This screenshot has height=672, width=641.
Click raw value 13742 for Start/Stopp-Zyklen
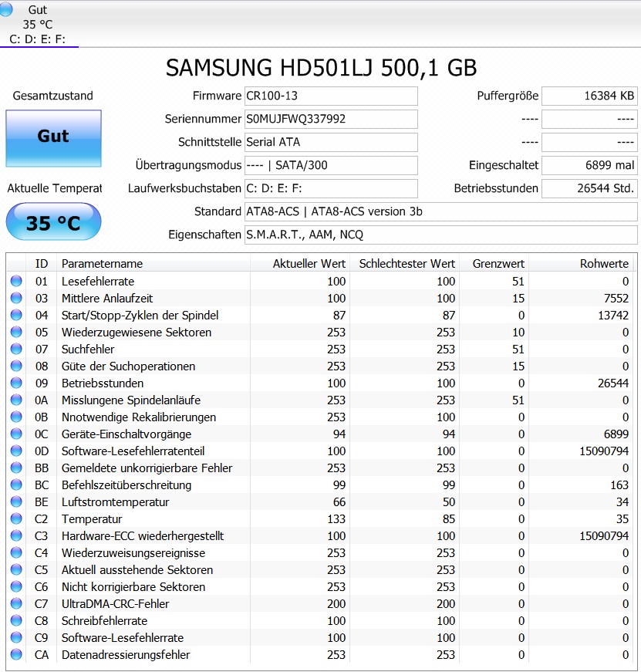613,315
